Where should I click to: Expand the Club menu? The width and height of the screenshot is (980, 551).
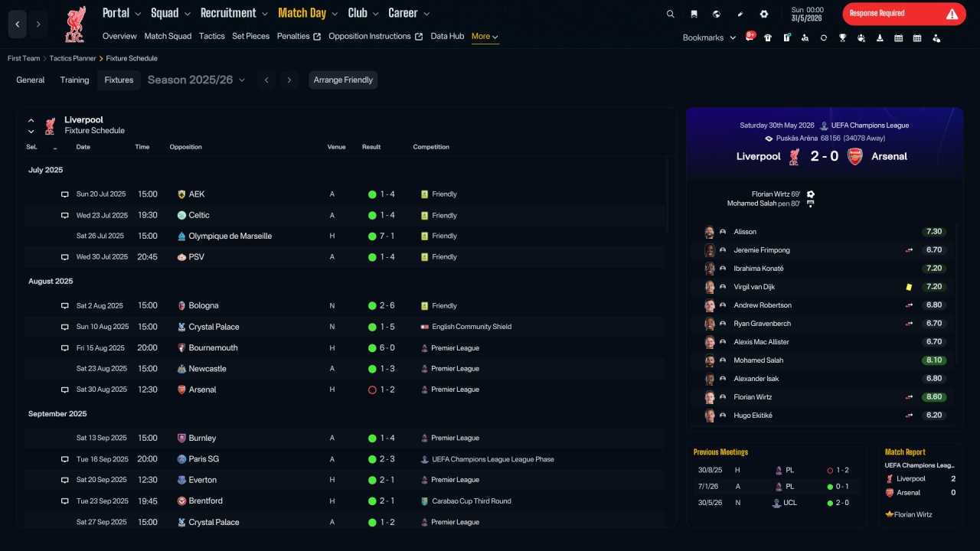point(364,13)
